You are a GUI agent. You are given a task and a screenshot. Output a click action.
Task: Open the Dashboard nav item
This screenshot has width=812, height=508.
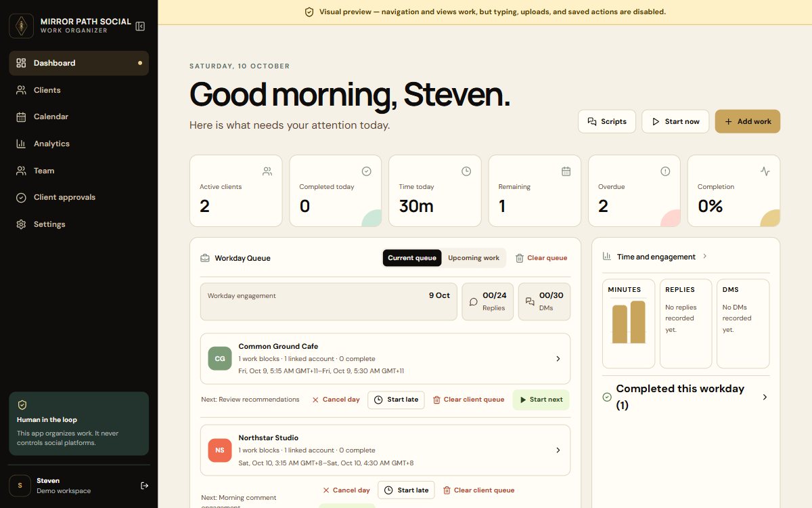click(78, 63)
